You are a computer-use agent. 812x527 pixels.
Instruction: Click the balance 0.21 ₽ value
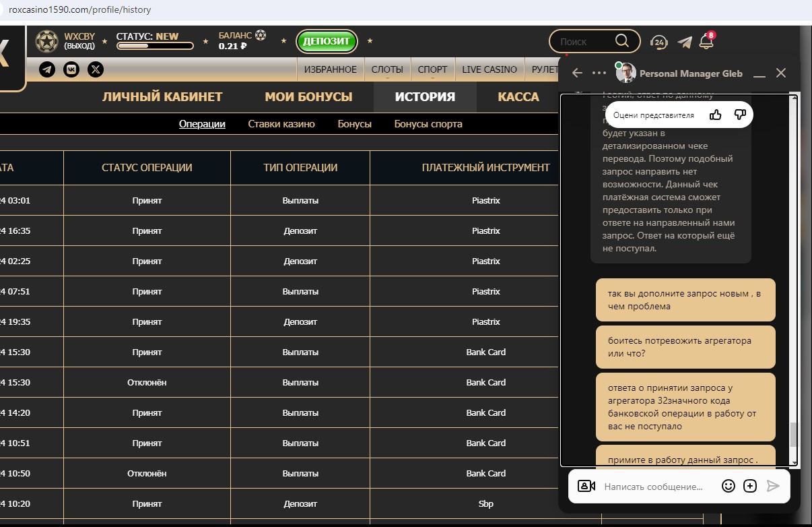[x=233, y=46]
